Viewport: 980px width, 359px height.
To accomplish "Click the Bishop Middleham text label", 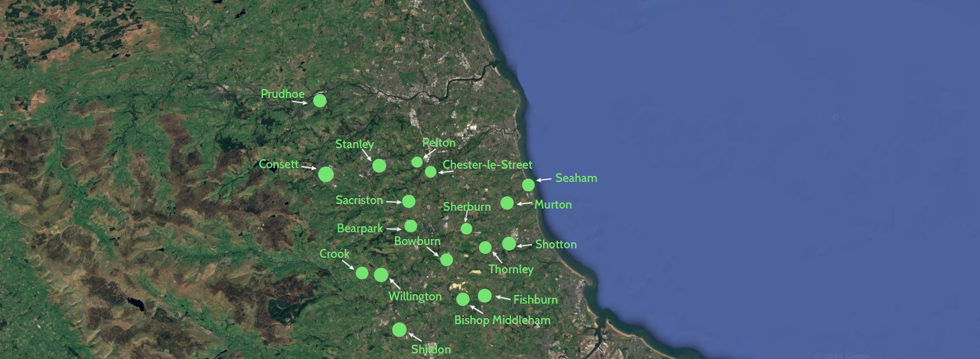I will coord(502,320).
